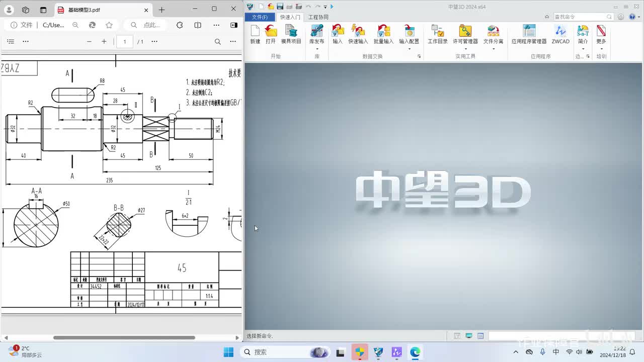
Task: Customize quick access toolbar dropdown
Action: point(326,7)
